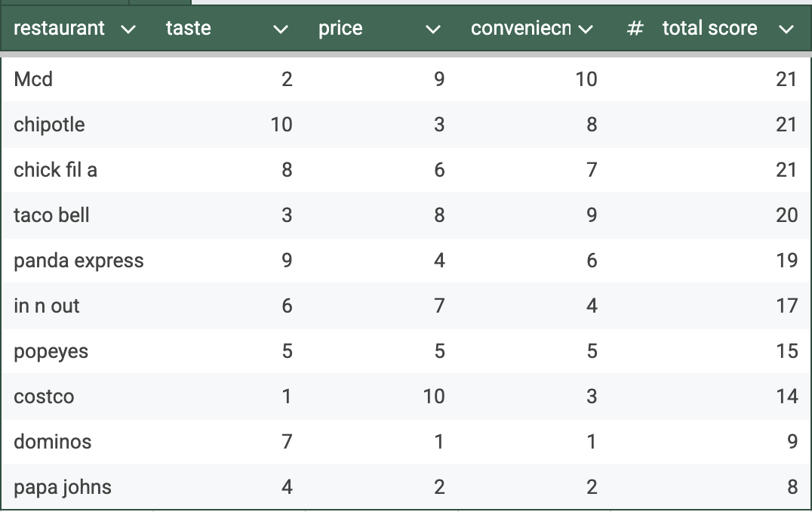812x512 pixels.
Task: Click the taste column header text
Action: (x=188, y=29)
